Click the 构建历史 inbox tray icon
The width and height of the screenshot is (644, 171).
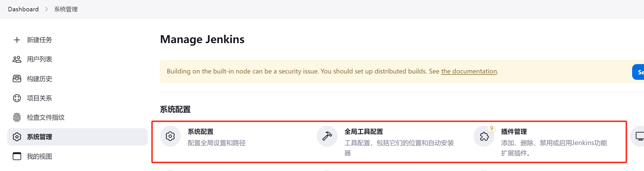[17, 79]
